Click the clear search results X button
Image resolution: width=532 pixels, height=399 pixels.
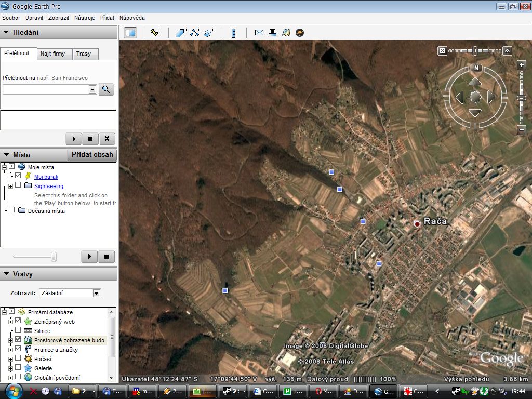pyautogui.click(x=107, y=138)
